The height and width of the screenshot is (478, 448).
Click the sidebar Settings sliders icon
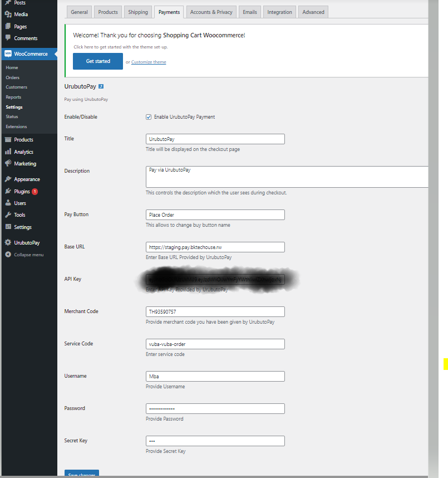[x=8, y=227]
